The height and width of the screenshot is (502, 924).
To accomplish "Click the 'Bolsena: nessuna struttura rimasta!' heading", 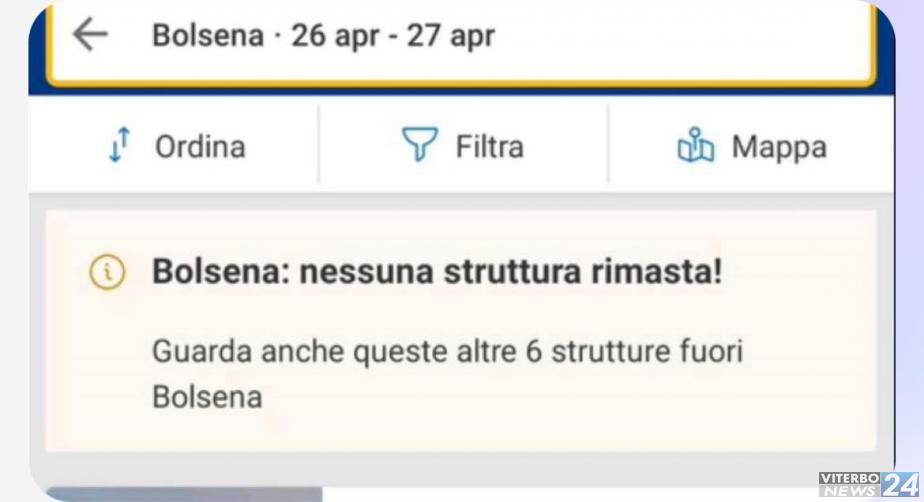I will (x=437, y=272).
